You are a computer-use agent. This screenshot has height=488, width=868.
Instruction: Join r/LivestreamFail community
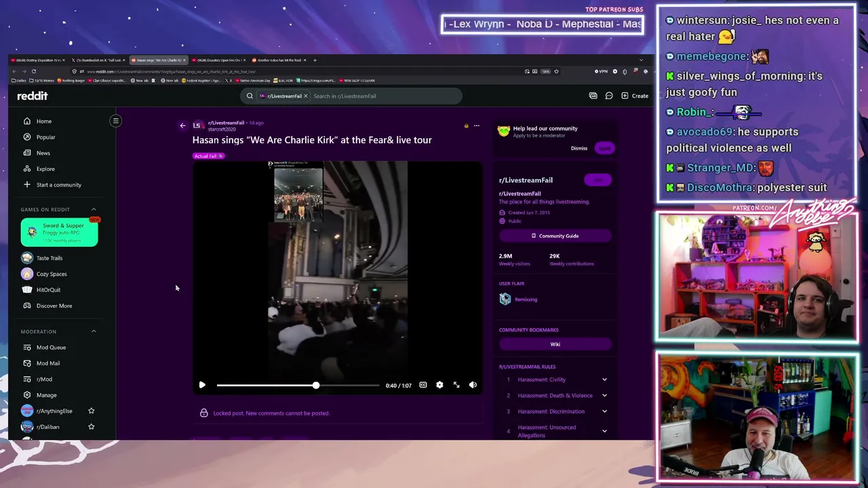click(x=597, y=180)
